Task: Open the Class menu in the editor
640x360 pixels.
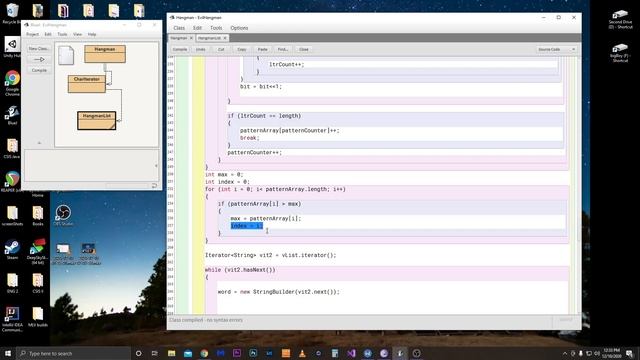Action: (x=179, y=28)
